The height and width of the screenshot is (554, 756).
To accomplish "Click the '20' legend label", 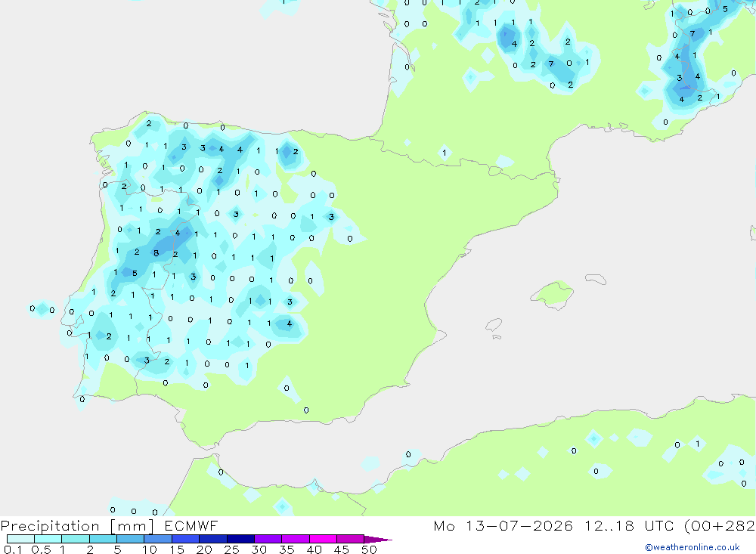I will tap(204, 549).
